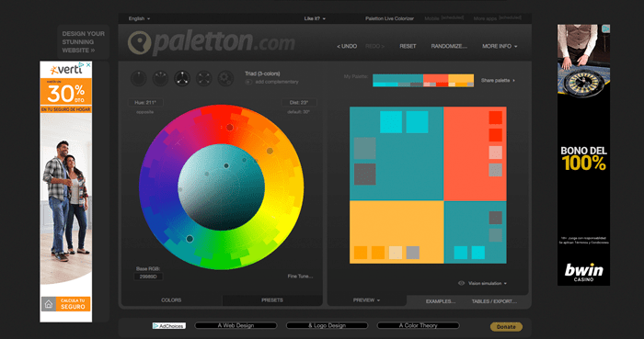
Task: Click the home icon in Verti ad
Action: coord(49,304)
